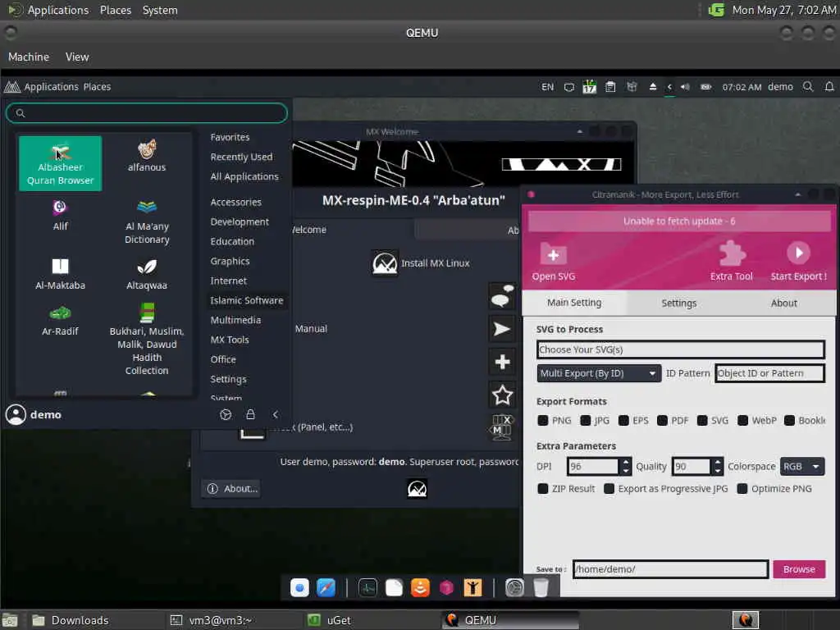Open Extra Tool in Citramanik
Screen dimensions: 840x630
point(731,262)
